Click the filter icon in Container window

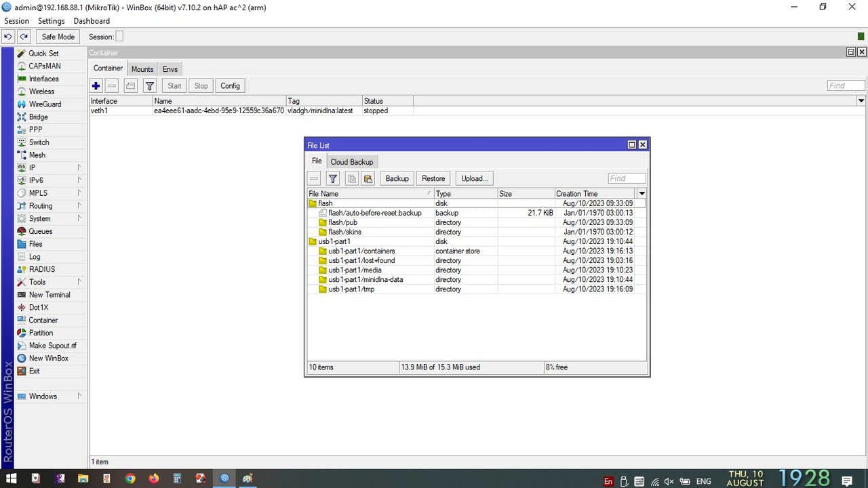(150, 86)
